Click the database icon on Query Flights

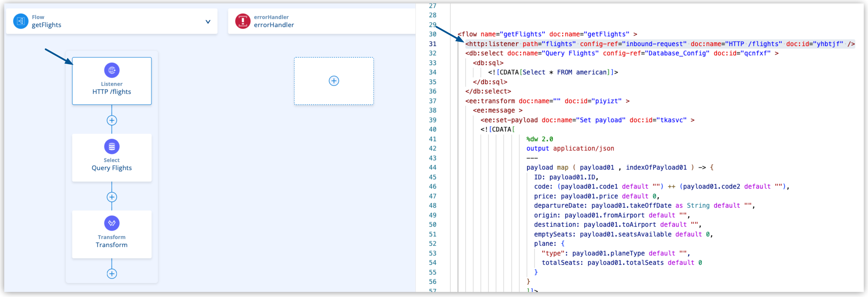111,146
